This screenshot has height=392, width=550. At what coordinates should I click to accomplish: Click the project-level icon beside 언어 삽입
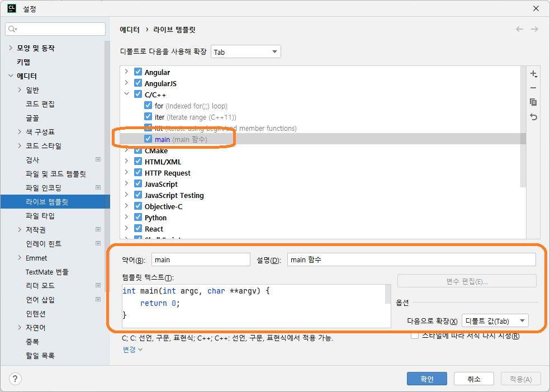pyautogui.click(x=98, y=299)
